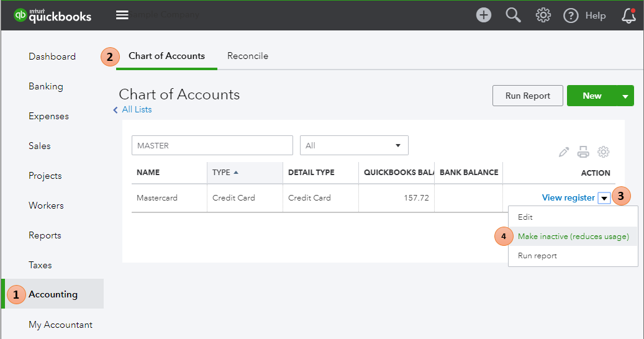Click the Help text in header
Viewport: 644px width, 339px height.
pos(596,16)
